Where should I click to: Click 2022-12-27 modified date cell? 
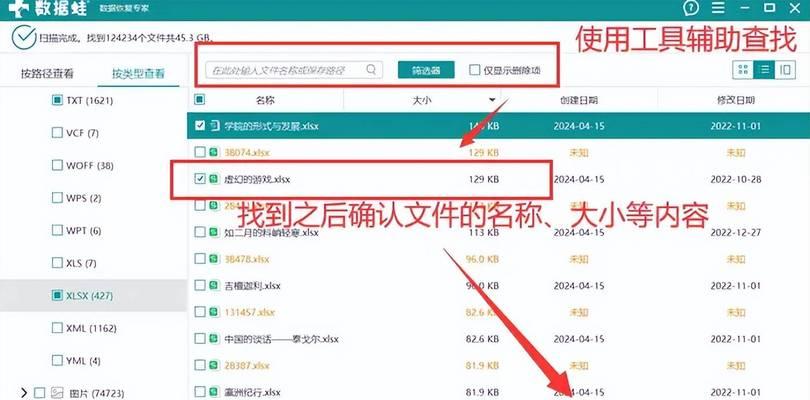click(x=736, y=233)
